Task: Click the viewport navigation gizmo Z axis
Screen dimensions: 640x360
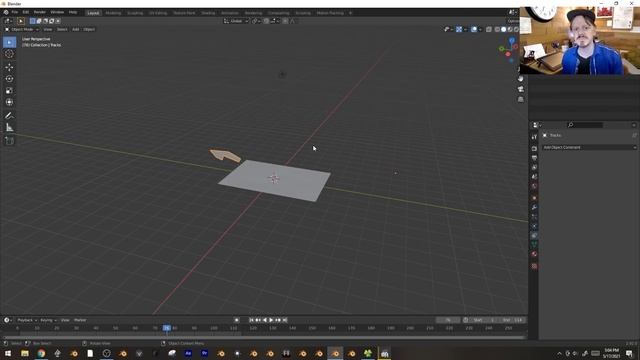Action: click(x=511, y=40)
